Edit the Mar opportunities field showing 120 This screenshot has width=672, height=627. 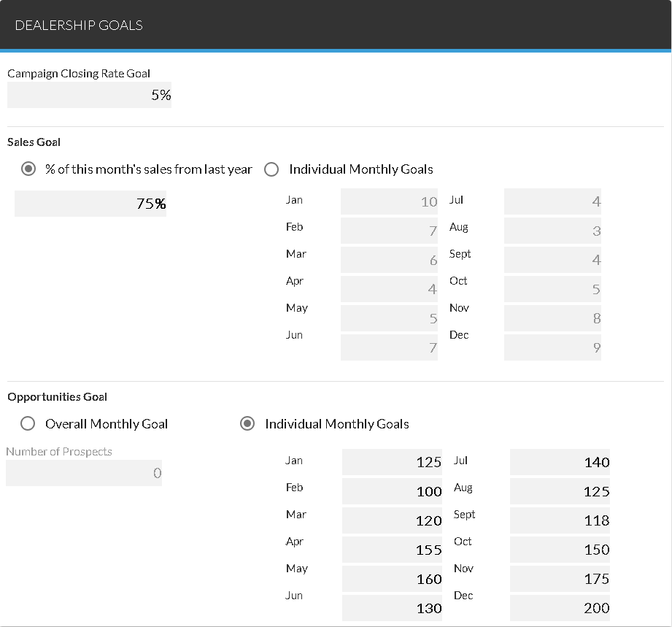(x=392, y=520)
